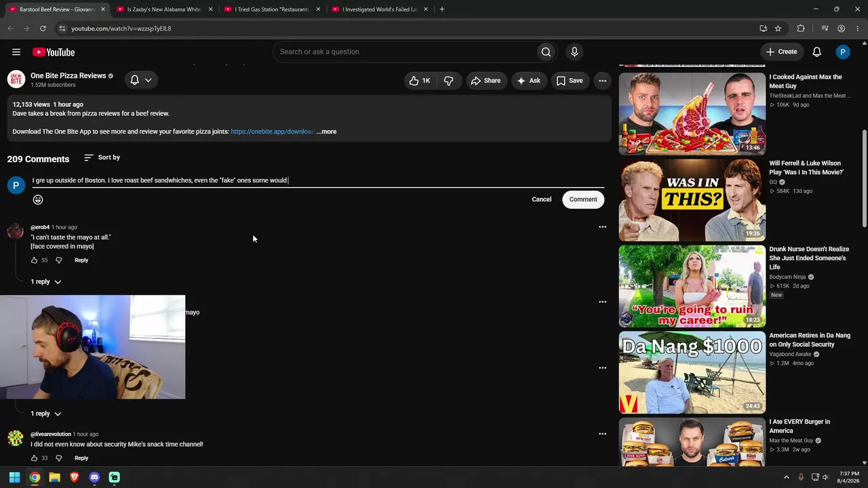Like the @erob4 comment
Image resolution: width=868 pixels, height=488 pixels.
[x=35, y=260]
